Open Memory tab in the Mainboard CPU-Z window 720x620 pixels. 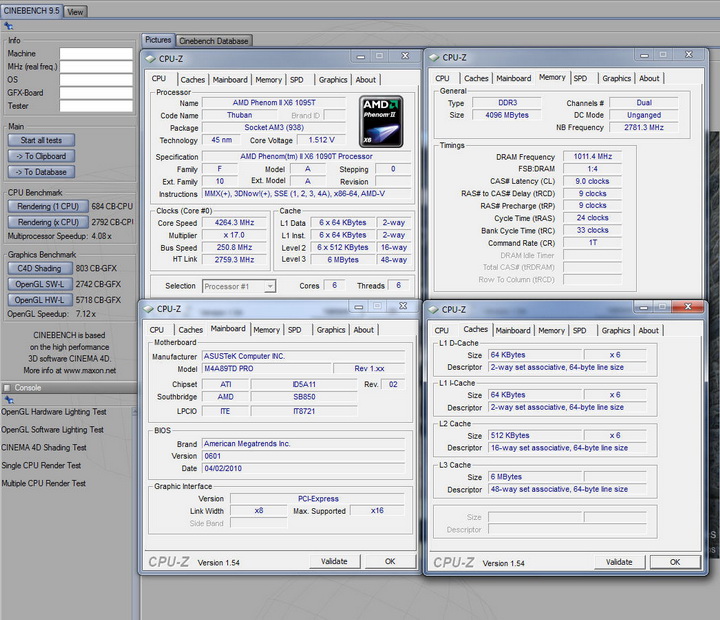click(266, 330)
